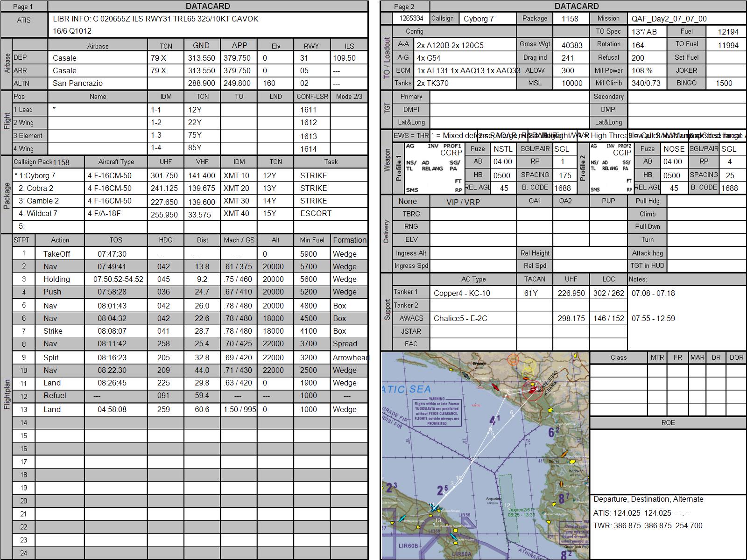This screenshot has width=747, height=560.
Task: Click the ATIS information text field
Action: [208, 25]
